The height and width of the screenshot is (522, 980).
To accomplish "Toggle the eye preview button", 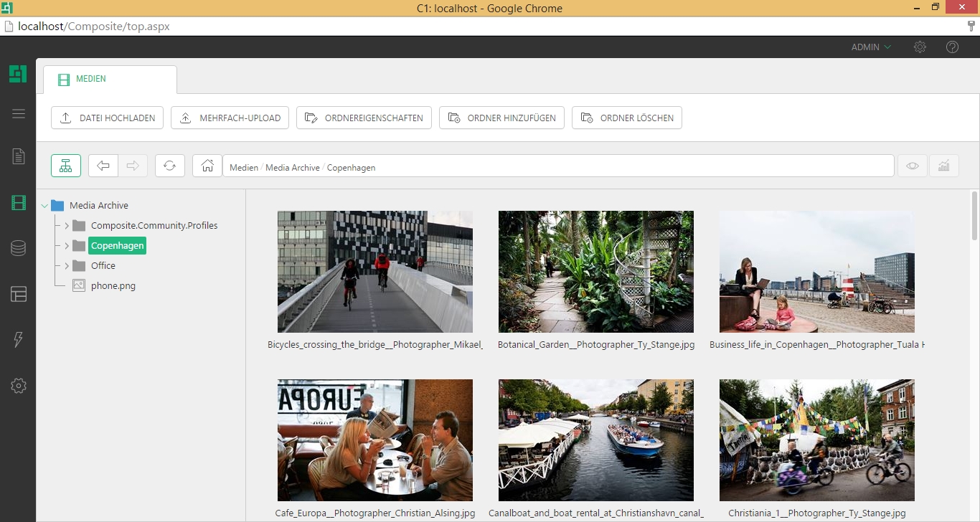I will pyautogui.click(x=912, y=166).
